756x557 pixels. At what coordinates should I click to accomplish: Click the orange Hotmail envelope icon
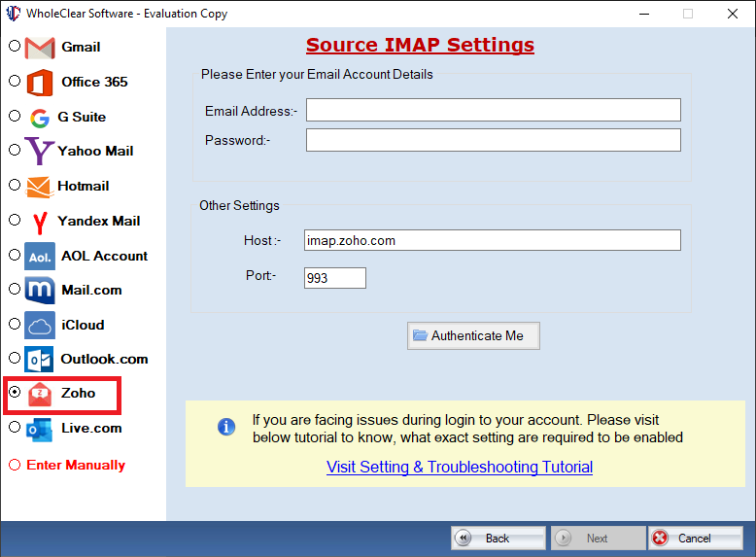click(x=39, y=187)
